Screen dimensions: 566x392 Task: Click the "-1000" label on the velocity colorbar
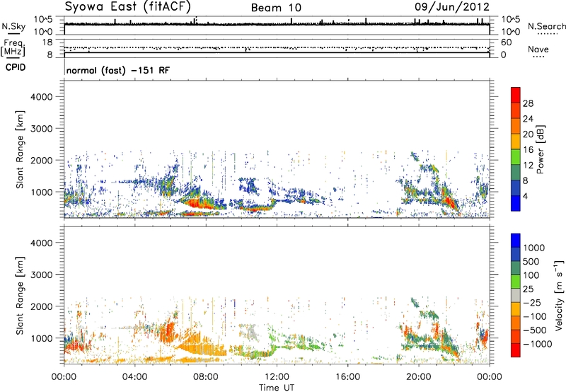click(x=538, y=344)
